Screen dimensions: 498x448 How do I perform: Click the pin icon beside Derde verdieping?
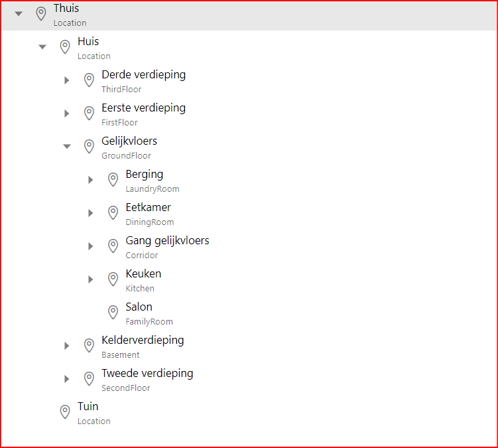[89, 80]
